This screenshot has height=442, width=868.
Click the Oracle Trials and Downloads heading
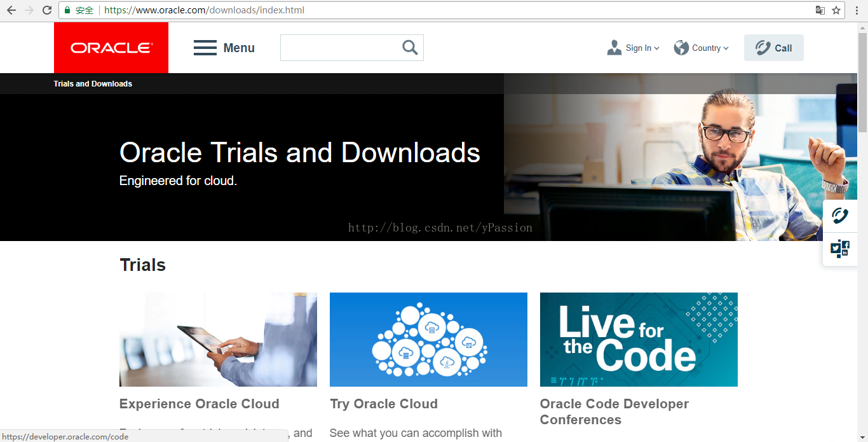tap(300, 153)
